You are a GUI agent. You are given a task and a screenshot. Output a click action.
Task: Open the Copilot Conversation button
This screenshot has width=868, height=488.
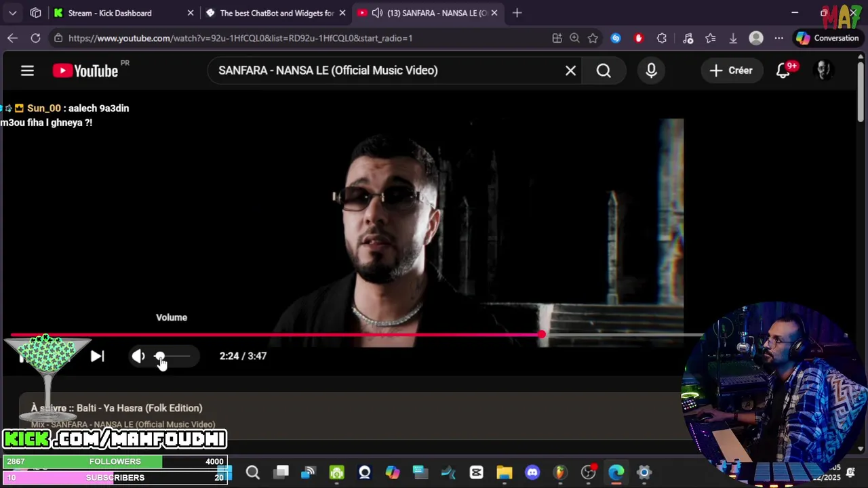pyautogui.click(x=828, y=38)
